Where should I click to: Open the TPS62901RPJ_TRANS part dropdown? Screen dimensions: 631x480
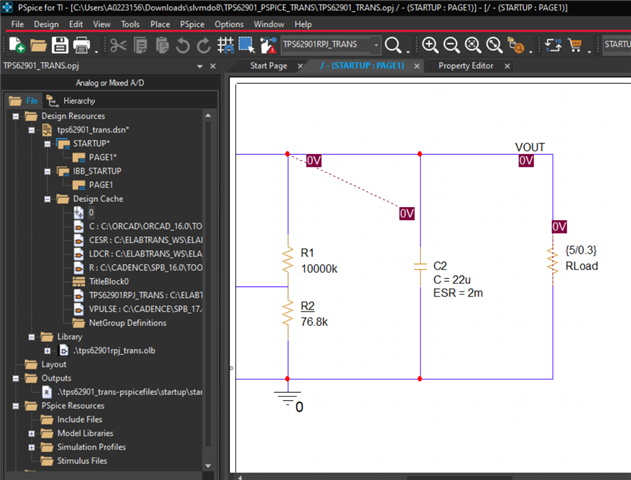point(376,45)
